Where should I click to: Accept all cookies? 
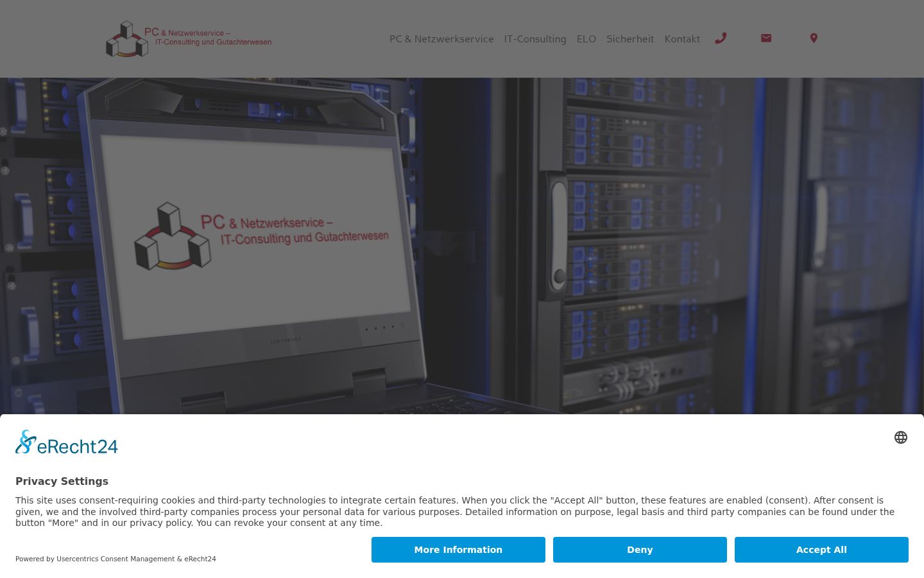821,550
